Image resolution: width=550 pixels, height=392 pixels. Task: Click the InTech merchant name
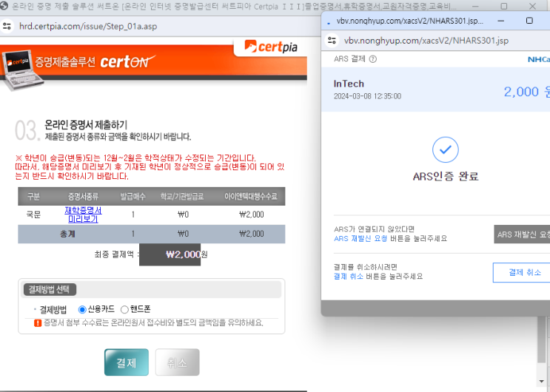pyautogui.click(x=349, y=84)
